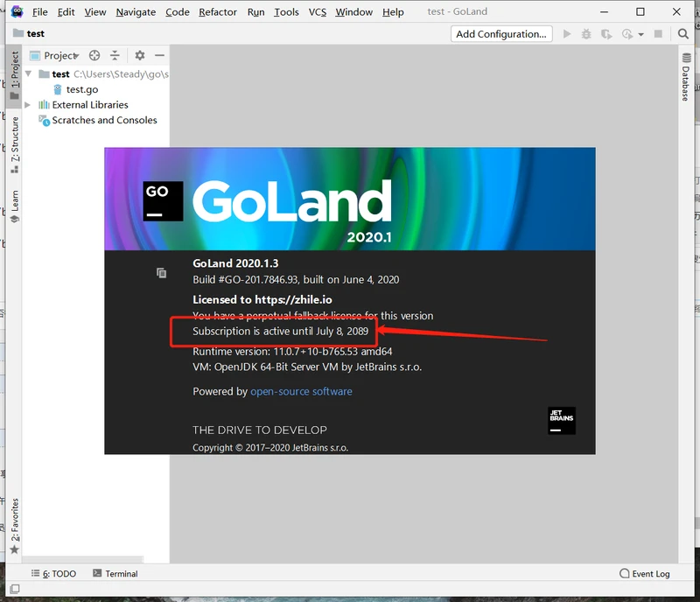Open the Navigate menu
The height and width of the screenshot is (602, 700).
(x=136, y=11)
